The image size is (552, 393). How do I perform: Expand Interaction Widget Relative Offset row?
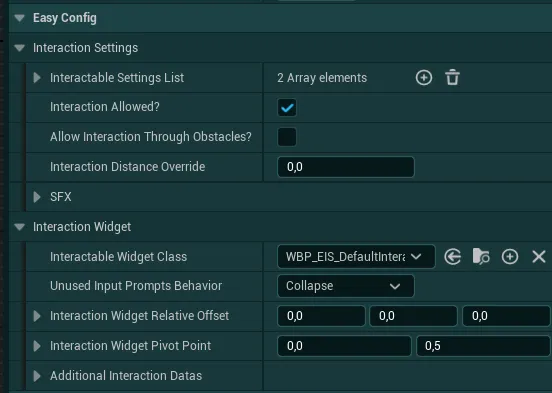point(37,316)
